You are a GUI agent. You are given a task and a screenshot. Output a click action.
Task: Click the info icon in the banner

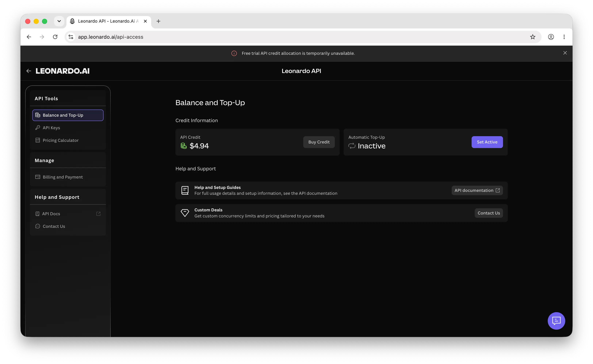(234, 53)
